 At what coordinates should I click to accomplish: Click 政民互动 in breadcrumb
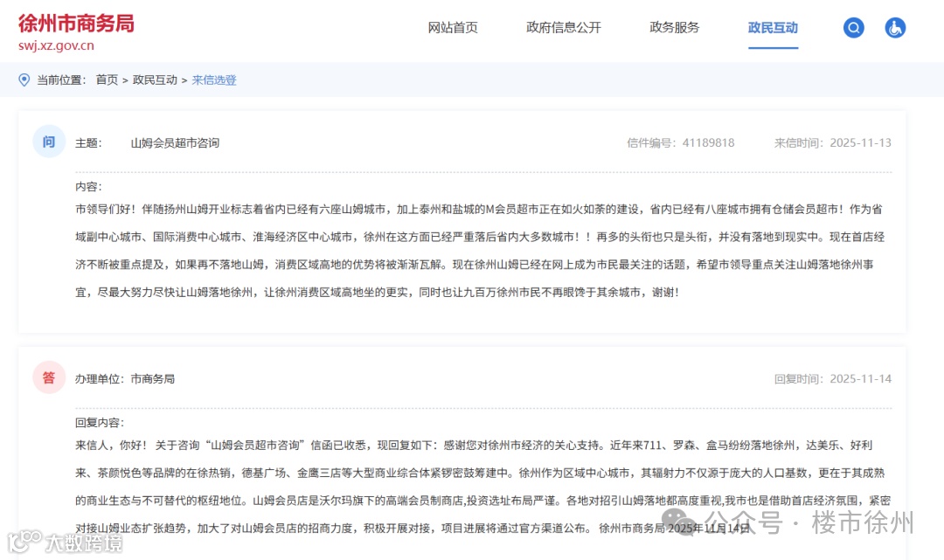155,80
